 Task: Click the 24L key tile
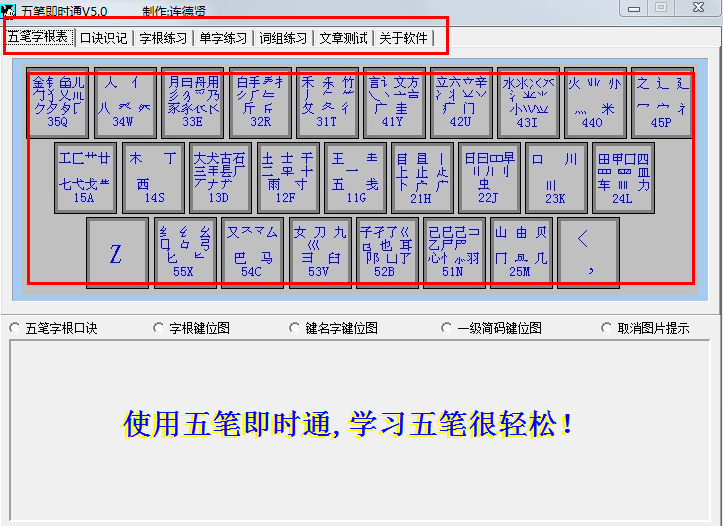[623, 178]
